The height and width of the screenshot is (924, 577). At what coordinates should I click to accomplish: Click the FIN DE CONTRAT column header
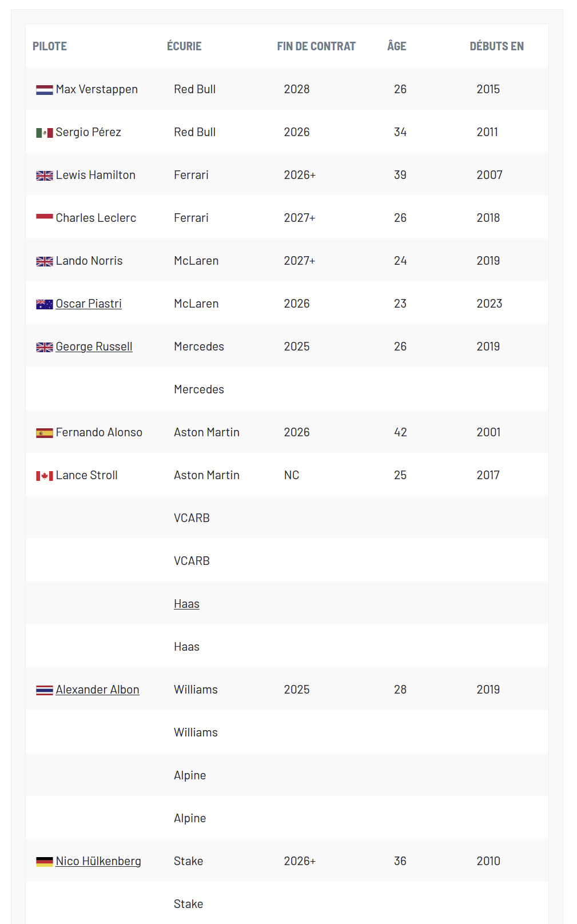point(316,46)
